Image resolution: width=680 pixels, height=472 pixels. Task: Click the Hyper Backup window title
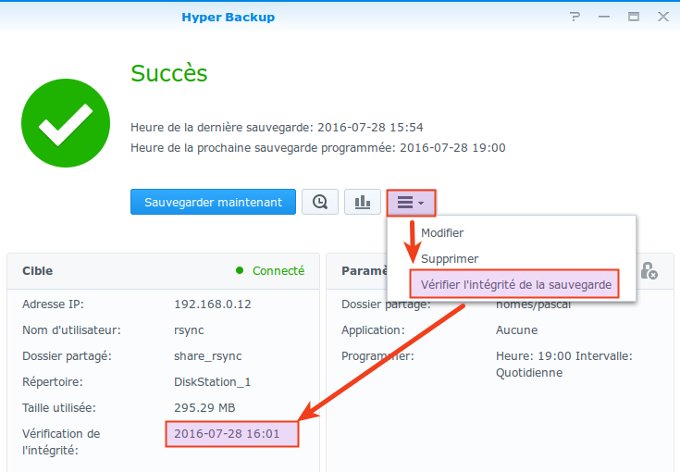click(x=228, y=17)
